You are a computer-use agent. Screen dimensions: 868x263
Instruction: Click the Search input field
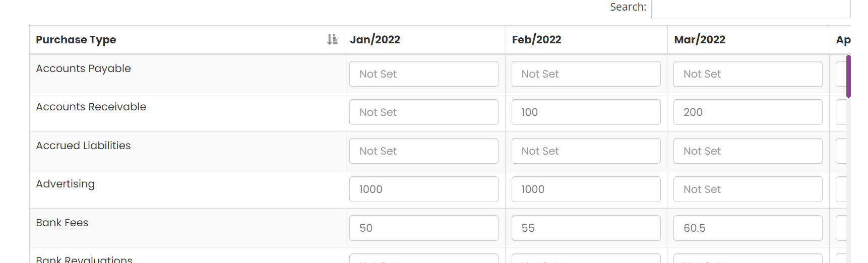751,9
